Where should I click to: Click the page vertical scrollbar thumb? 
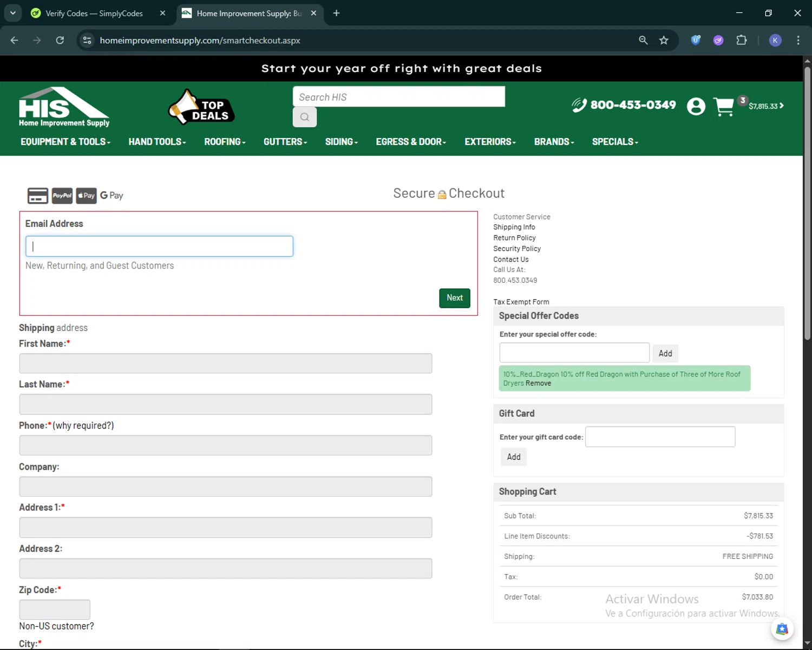[x=807, y=203]
